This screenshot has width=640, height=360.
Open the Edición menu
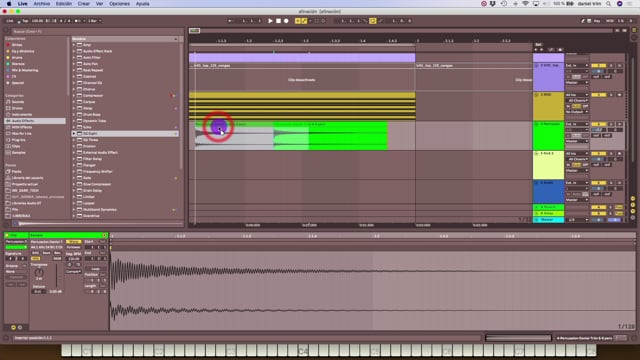tap(64, 4)
